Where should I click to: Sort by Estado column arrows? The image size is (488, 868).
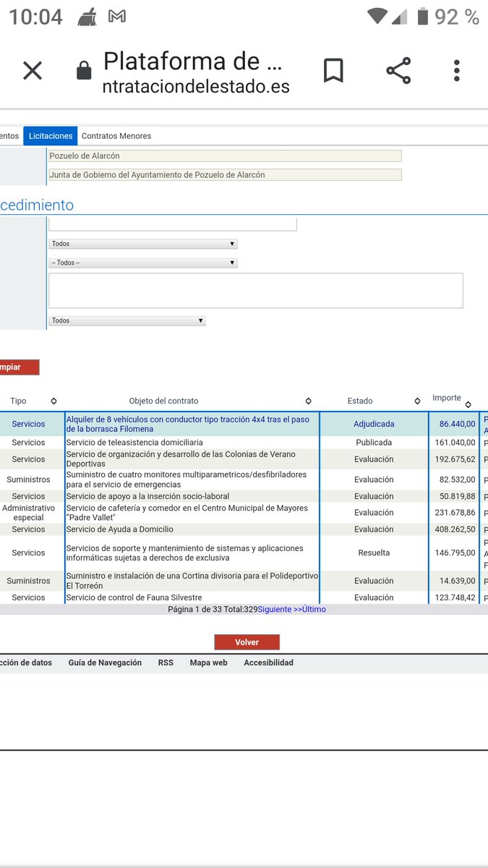tap(417, 401)
